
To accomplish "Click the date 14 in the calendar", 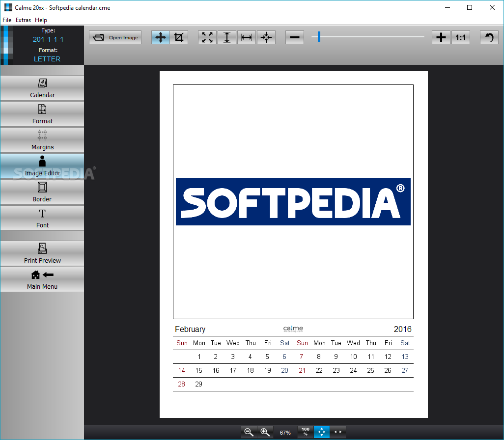I will (182, 370).
